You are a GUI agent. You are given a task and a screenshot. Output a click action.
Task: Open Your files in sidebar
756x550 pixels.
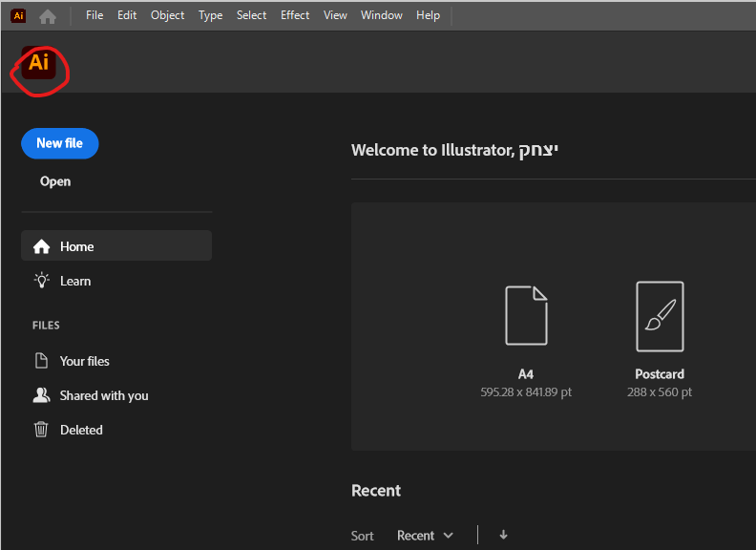[x=84, y=361]
